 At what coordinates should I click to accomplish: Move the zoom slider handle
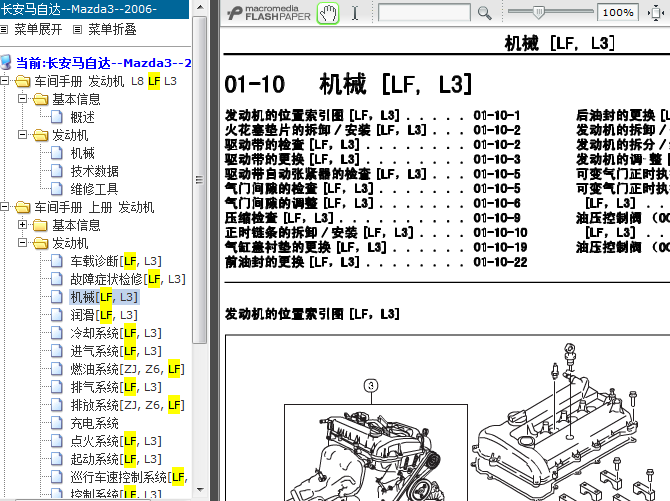(x=539, y=12)
